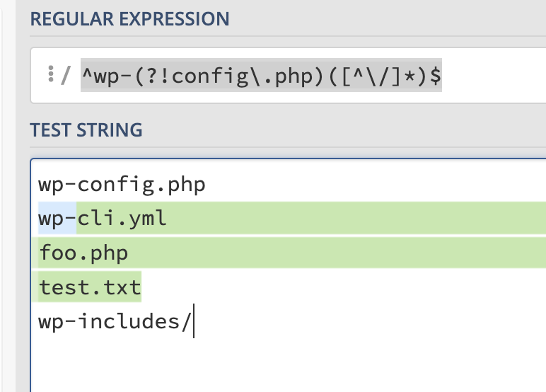The image size is (546, 392).
Task: Click the REGULAR EXPRESSION heading
Action: (x=129, y=19)
